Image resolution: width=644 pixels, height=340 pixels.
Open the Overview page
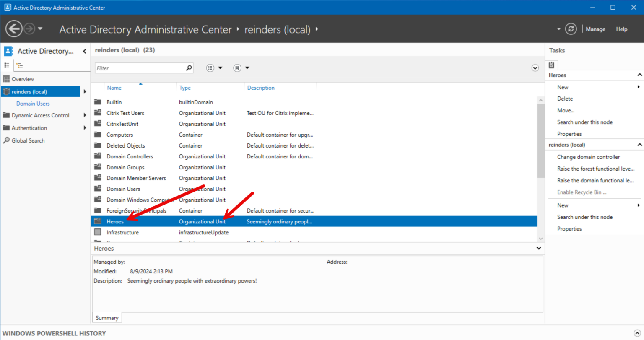[23, 79]
